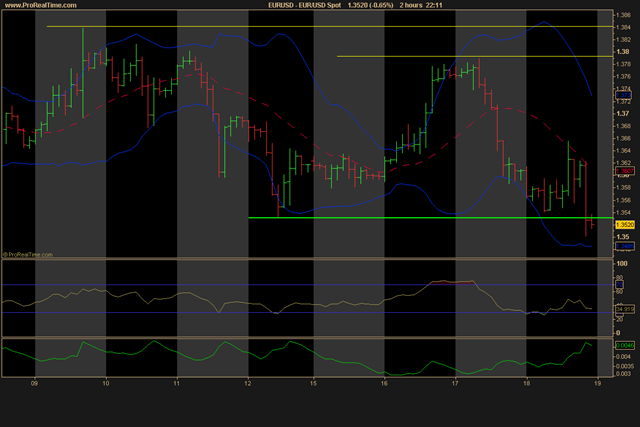Screen dimensions: 640x427
Task: Click the www.ProRealTime.com header link
Action: 41,5
